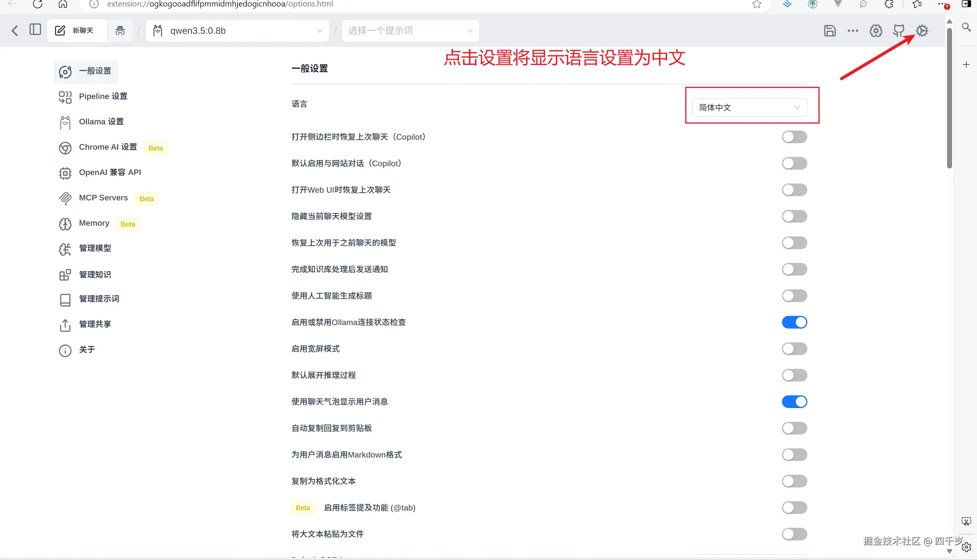This screenshot has width=977, height=560.
Task: Open the browser extensions puzzle icon
Action: [x=889, y=4]
